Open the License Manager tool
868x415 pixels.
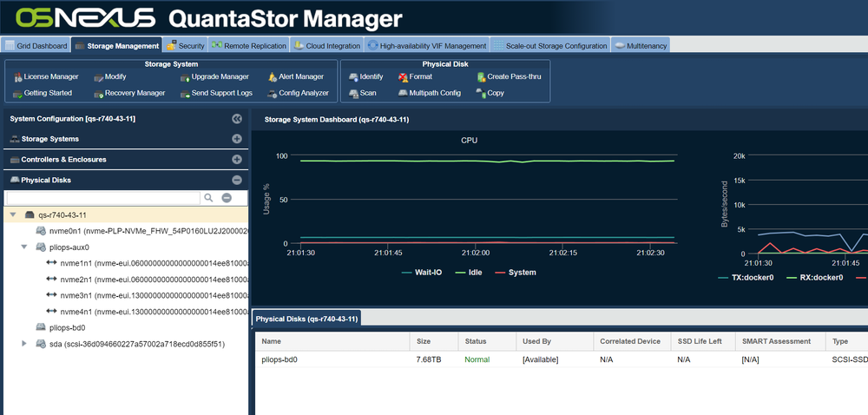click(46, 77)
